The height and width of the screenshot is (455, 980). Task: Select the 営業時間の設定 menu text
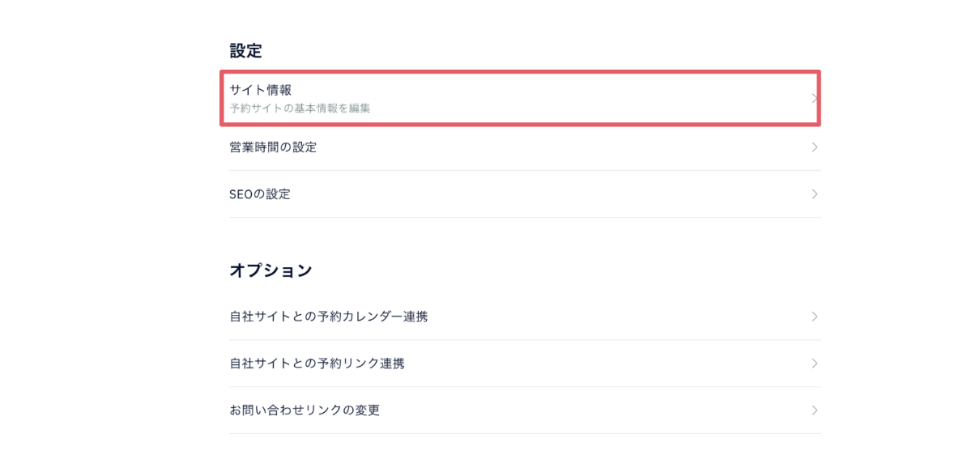pyautogui.click(x=273, y=147)
